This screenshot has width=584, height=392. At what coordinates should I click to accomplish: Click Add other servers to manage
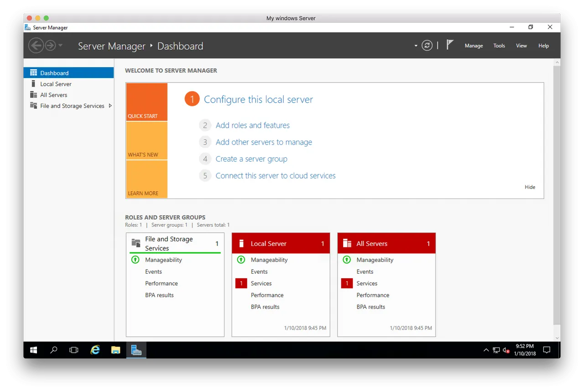[264, 142]
